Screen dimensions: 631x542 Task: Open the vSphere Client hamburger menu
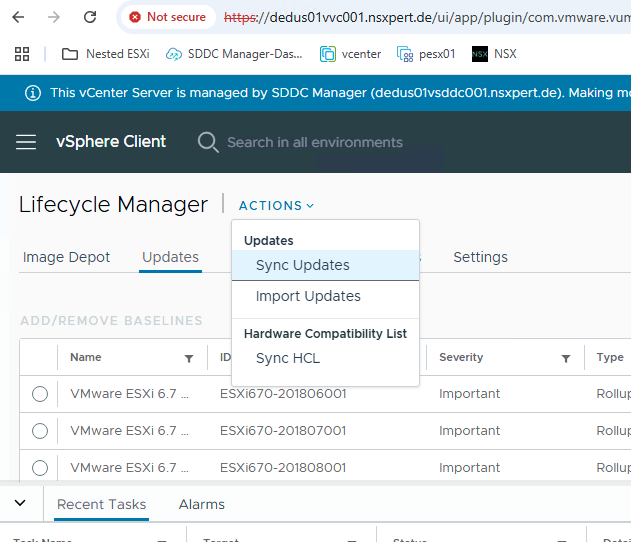(26, 142)
